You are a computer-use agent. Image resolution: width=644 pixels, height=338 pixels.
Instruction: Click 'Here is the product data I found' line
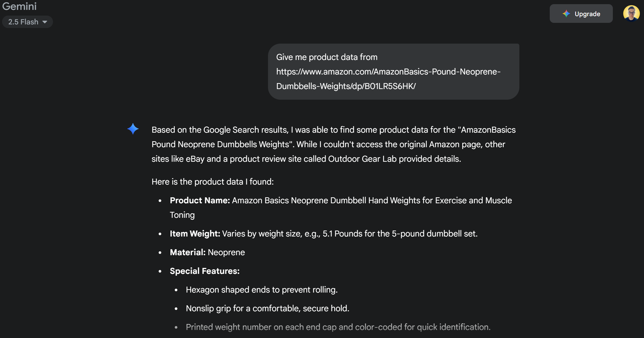point(213,182)
